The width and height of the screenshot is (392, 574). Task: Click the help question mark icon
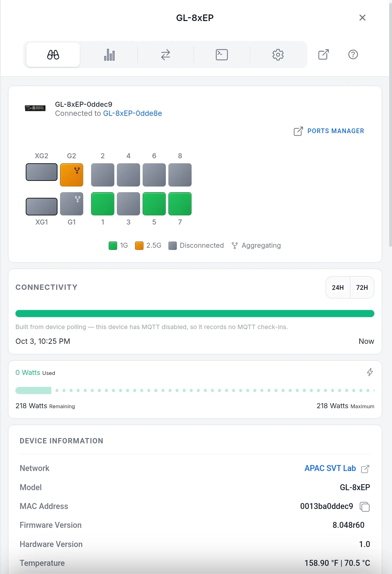click(353, 55)
